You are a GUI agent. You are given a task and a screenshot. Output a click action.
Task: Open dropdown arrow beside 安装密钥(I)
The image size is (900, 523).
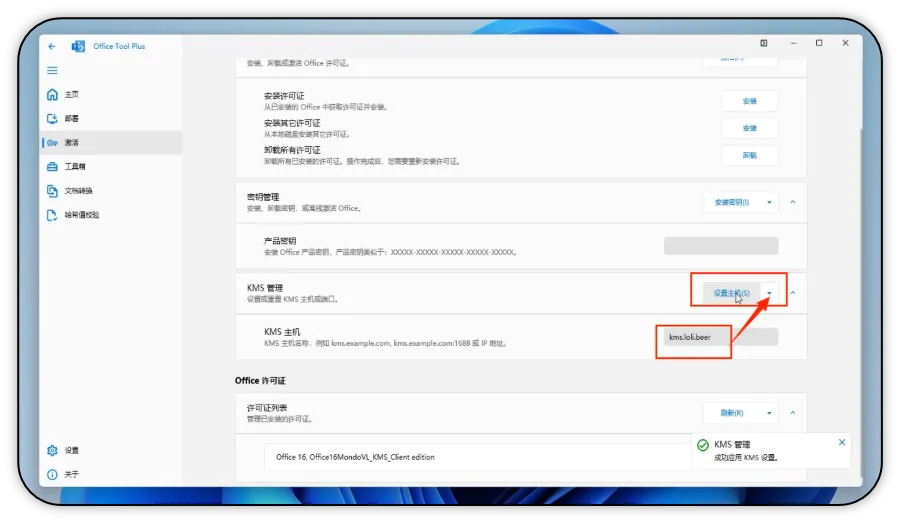pos(769,202)
